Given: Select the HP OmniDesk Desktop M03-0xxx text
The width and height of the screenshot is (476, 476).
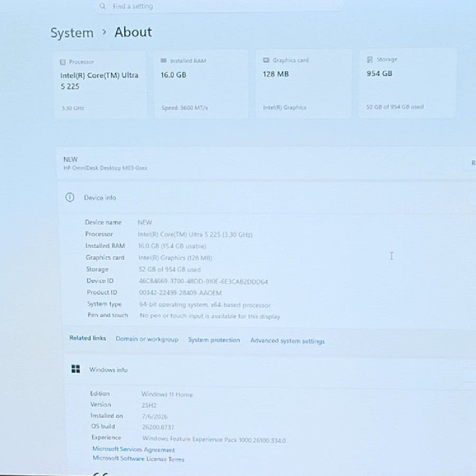Looking at the screenshot, I should 105,168.
